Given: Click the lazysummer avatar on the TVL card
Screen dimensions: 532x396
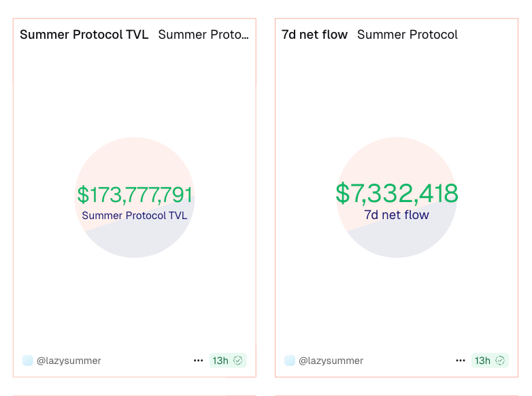Looking at the screenshot, I should pyautogui.click(x=28, y=361).
